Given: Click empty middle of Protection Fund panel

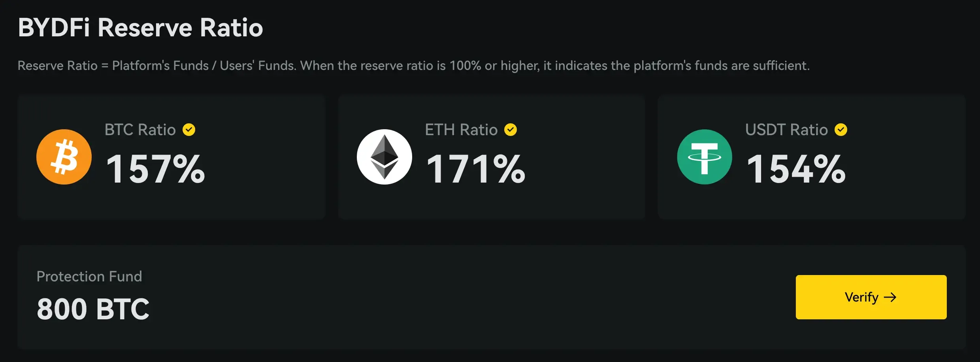Looking at the screenshot, I should tap(454, 297).
